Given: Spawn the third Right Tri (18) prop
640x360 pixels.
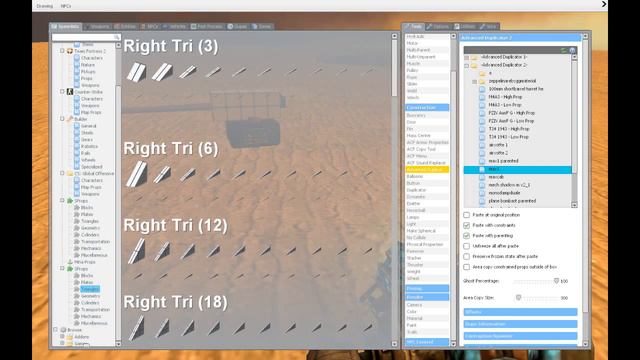Looking at the screenshot, I should [x=188, y=328].
